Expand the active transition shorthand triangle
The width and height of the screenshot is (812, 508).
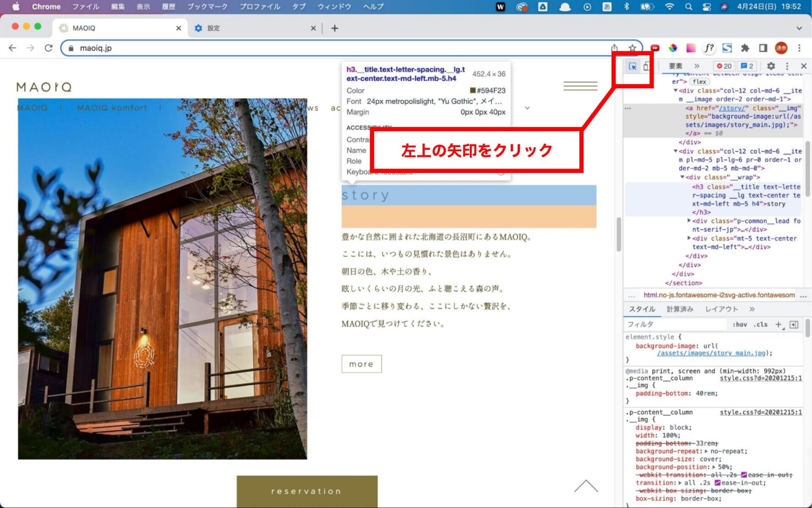tap(680, 483)
